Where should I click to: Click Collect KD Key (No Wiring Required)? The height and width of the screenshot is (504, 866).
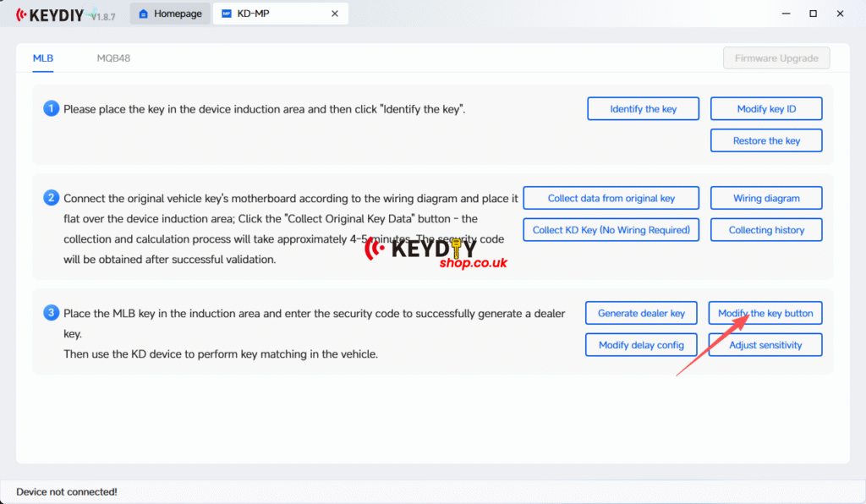coord(611,230)
